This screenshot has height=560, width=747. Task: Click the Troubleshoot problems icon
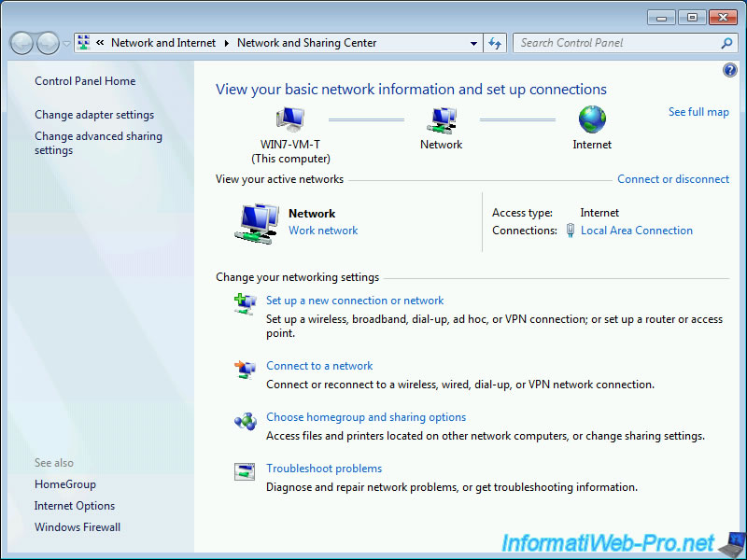[245, 471]
